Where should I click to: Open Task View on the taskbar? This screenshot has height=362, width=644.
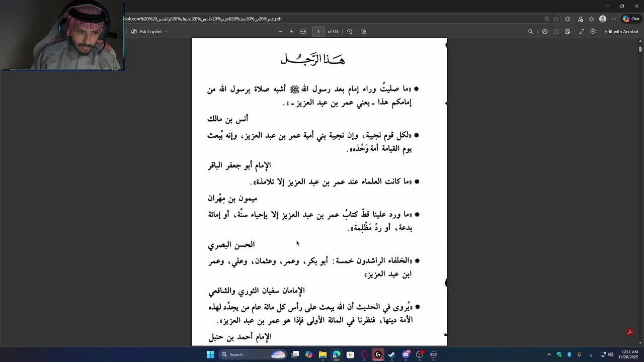[x=295, y=354]
